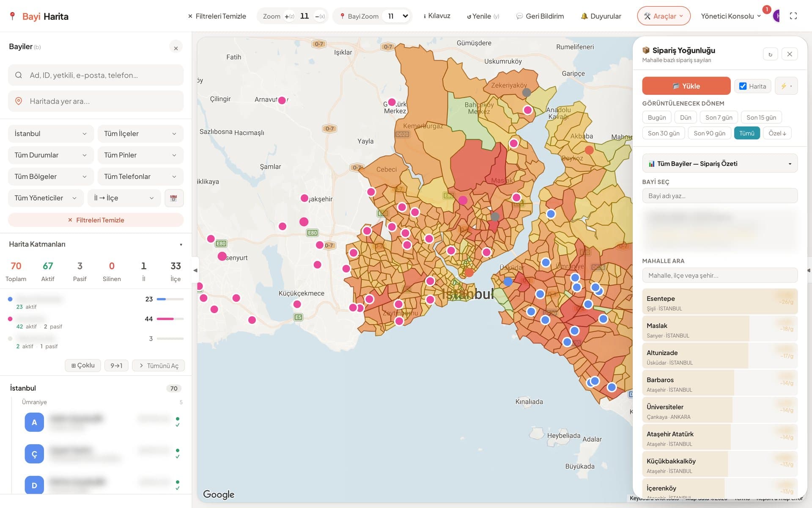Image resolution: width=812 pixels, height=508 pixels.
Task: Close the Sipariş Yoğunluğu panel
Action: 790,54
